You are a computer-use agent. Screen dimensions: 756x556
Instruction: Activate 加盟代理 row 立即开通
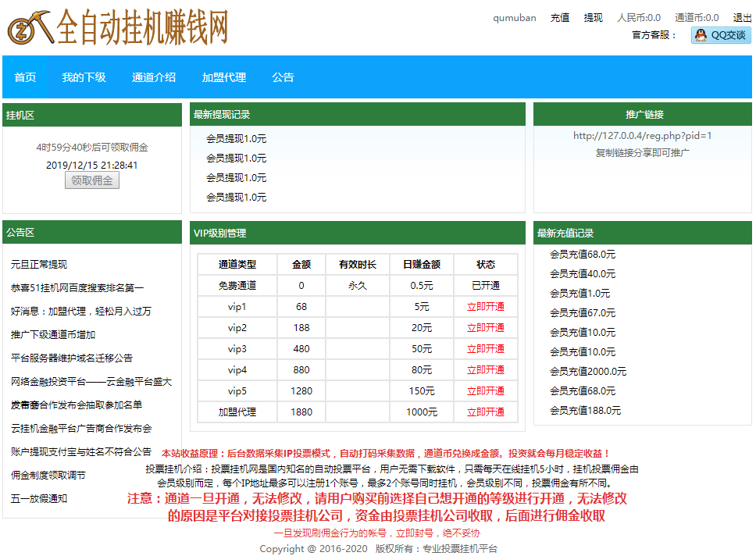[x=486, y=412]
